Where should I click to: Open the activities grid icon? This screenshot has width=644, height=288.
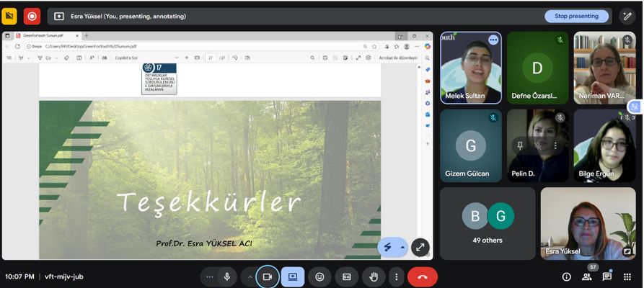point(627,276)
